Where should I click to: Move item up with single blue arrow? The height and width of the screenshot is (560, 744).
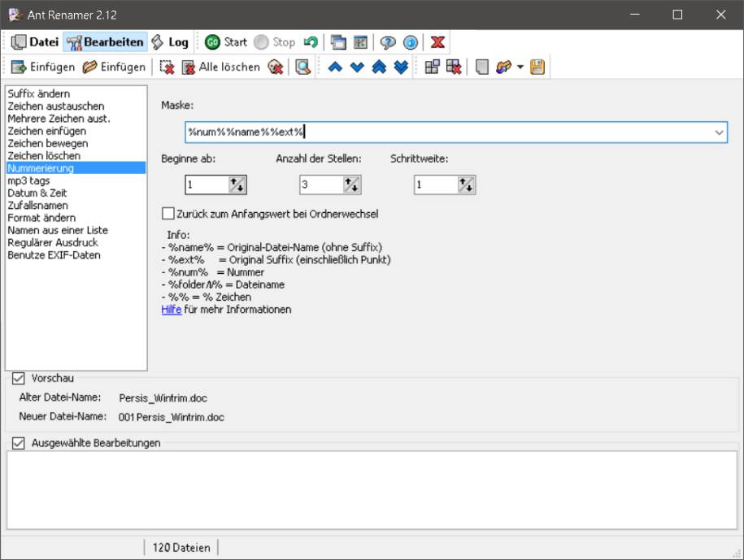(x=335, y=67)
